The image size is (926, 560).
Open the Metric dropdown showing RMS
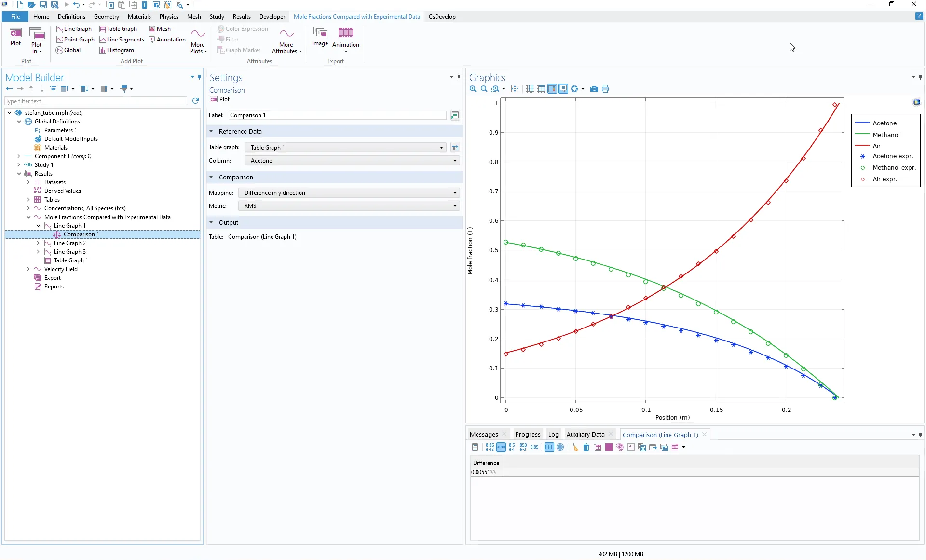[349, 206]
